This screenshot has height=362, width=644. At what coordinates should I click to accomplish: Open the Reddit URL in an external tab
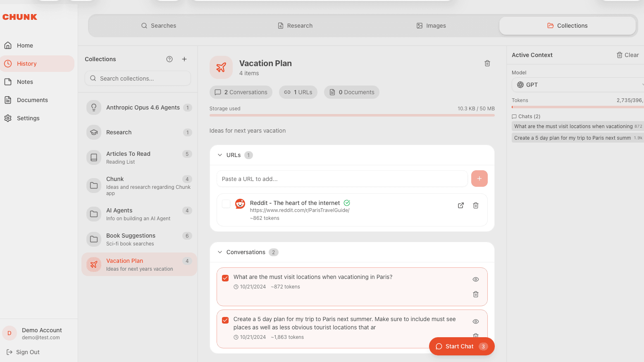click(461, 205)
